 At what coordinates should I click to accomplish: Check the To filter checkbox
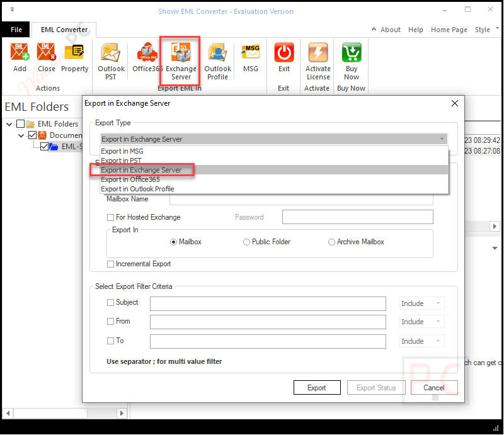tap(111, 341)
